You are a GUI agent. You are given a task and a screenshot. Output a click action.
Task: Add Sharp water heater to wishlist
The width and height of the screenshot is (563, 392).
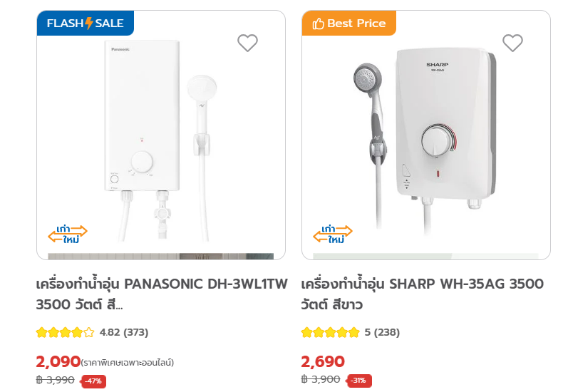tap(512, 43)
